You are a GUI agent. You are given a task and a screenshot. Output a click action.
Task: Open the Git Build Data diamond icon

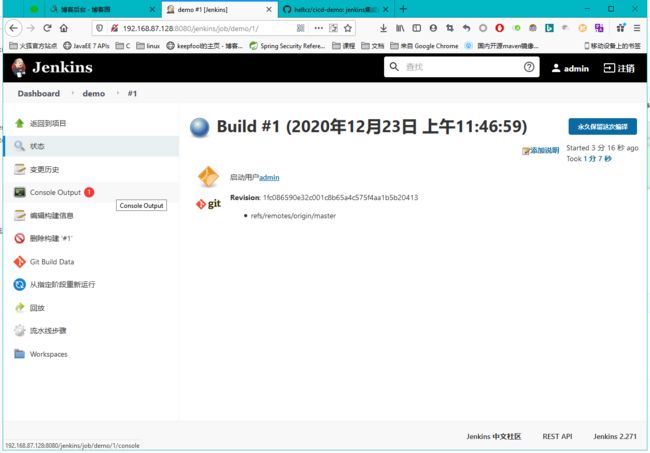[19, 262]
